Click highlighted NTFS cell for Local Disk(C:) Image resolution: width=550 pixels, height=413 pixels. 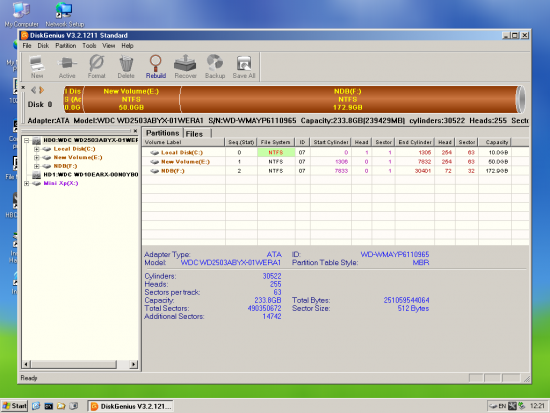pyautogui.click(x=276, y=153)
